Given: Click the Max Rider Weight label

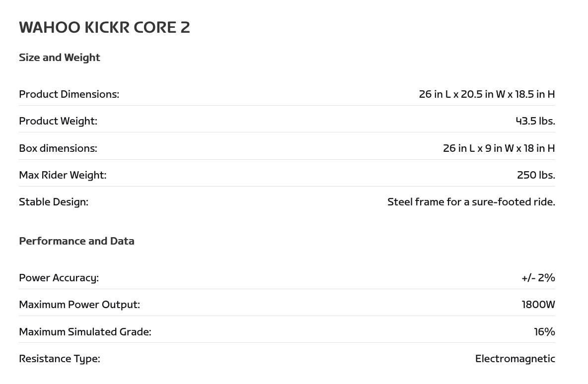Looking at the screenshot, I should coord(63,175).
